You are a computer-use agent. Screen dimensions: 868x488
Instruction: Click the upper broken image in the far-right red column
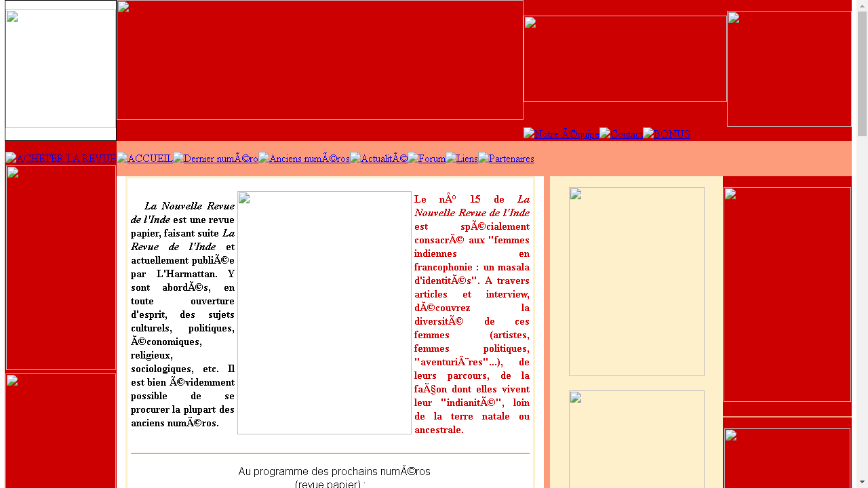pyautogui.click(x=787, y=294)
